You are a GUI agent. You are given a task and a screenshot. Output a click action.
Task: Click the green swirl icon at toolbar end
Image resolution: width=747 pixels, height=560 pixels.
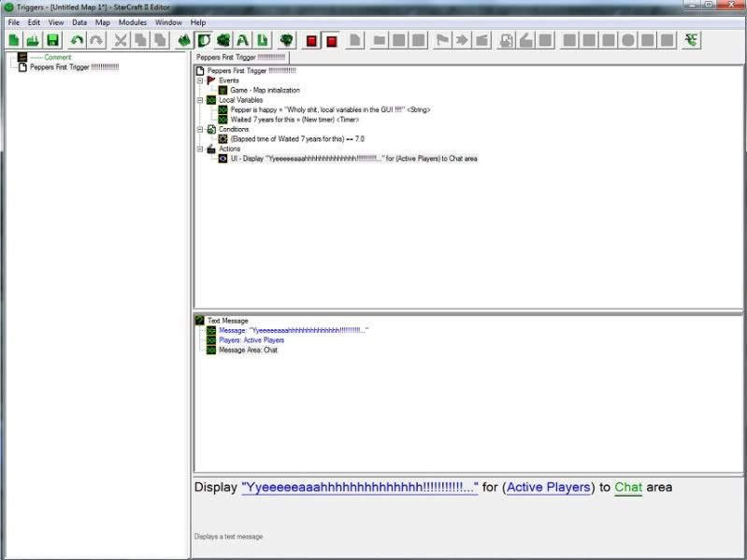click(691, 40)
